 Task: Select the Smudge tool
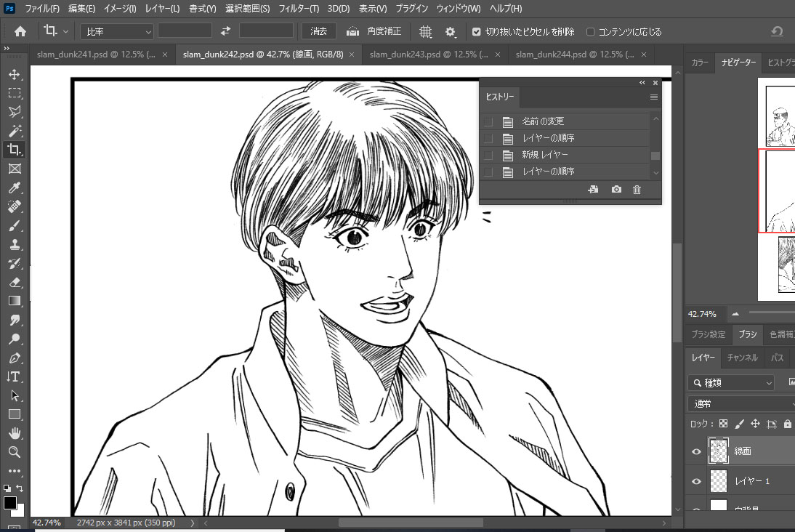(15, 320)
